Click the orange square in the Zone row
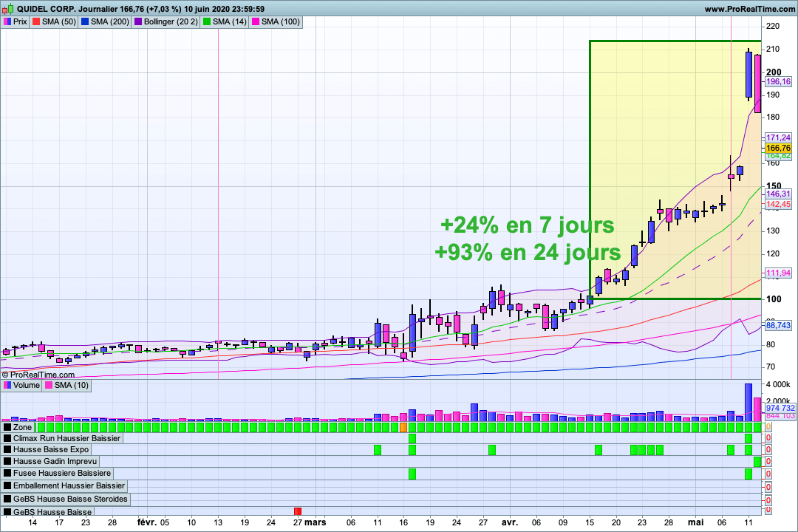 tap(403, 427)
